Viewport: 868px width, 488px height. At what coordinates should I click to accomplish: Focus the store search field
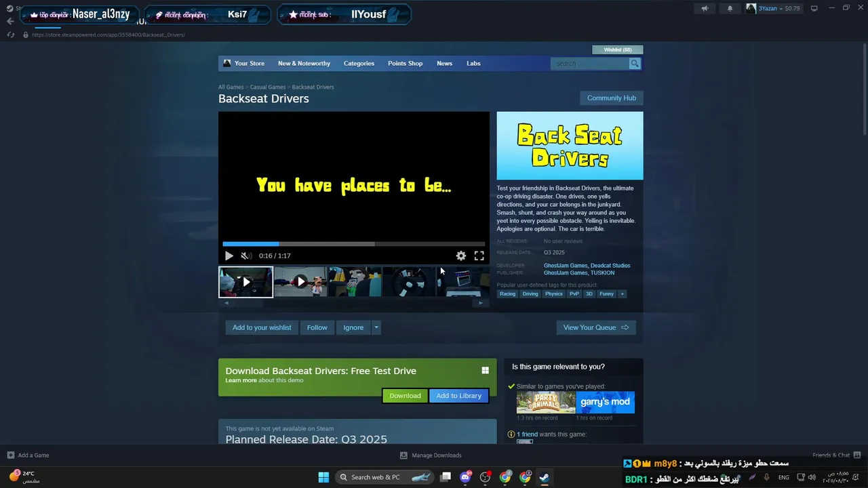[590, 64]
